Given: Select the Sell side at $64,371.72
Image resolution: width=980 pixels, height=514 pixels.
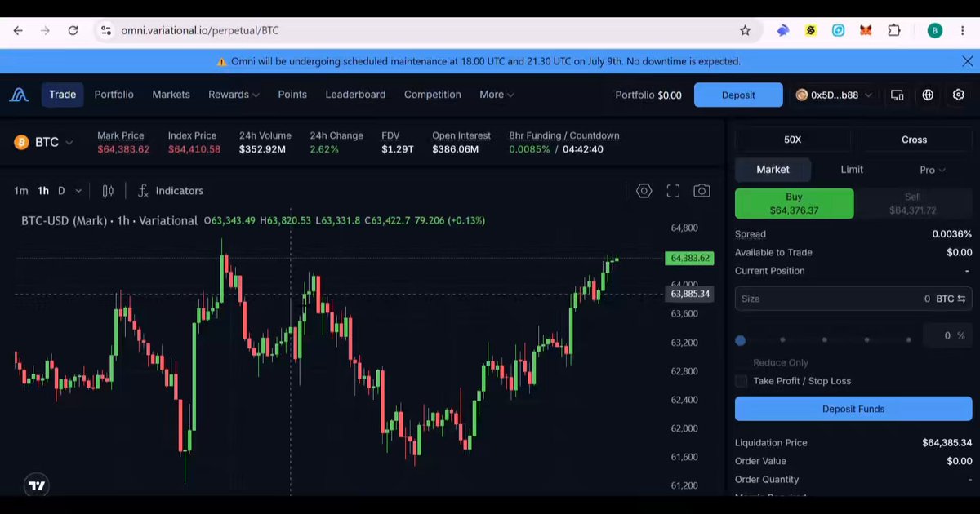Looking at the screenshot, I should point(913,204).
